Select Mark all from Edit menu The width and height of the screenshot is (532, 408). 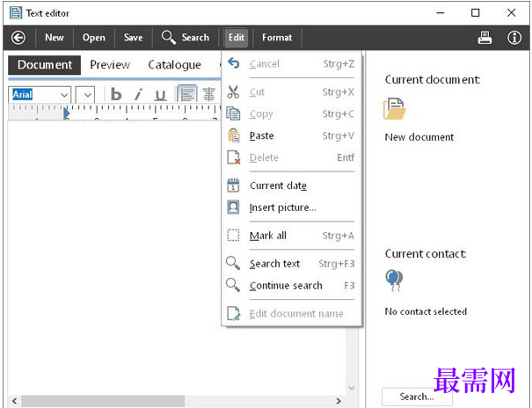pos(267,236)
